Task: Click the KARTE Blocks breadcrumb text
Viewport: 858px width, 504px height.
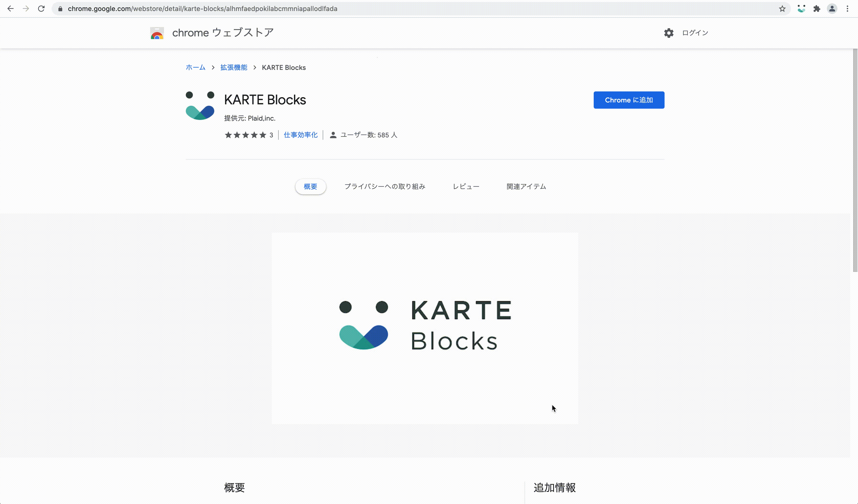Action: [284, 67]
